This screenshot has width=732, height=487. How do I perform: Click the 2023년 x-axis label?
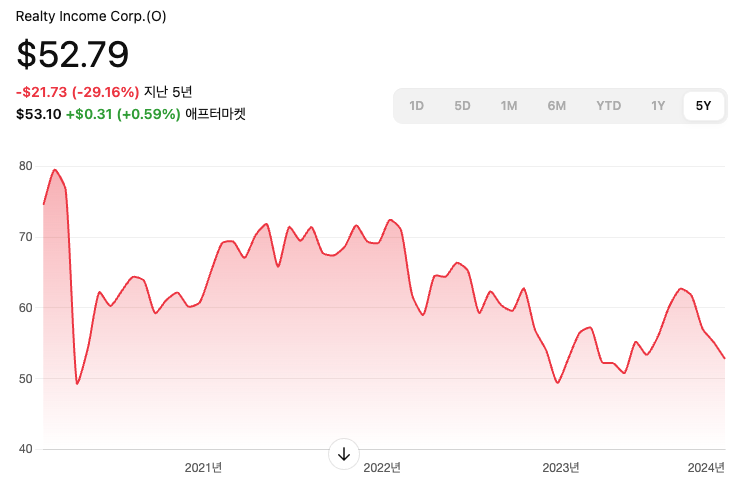click(x=561, y=468)
